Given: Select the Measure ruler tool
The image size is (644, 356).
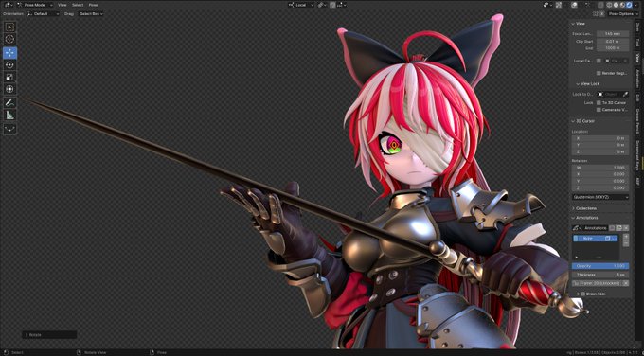Looking at the screenshot, I should coord(9,115).
